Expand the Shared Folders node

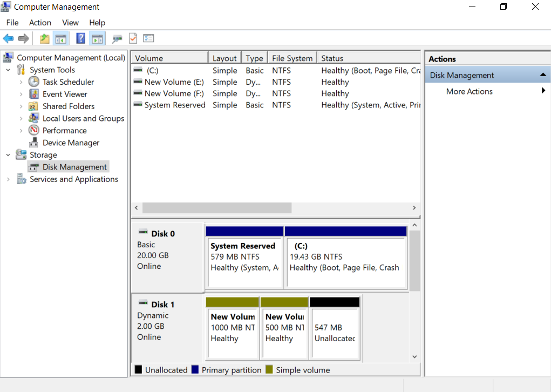tap(21, 106)
